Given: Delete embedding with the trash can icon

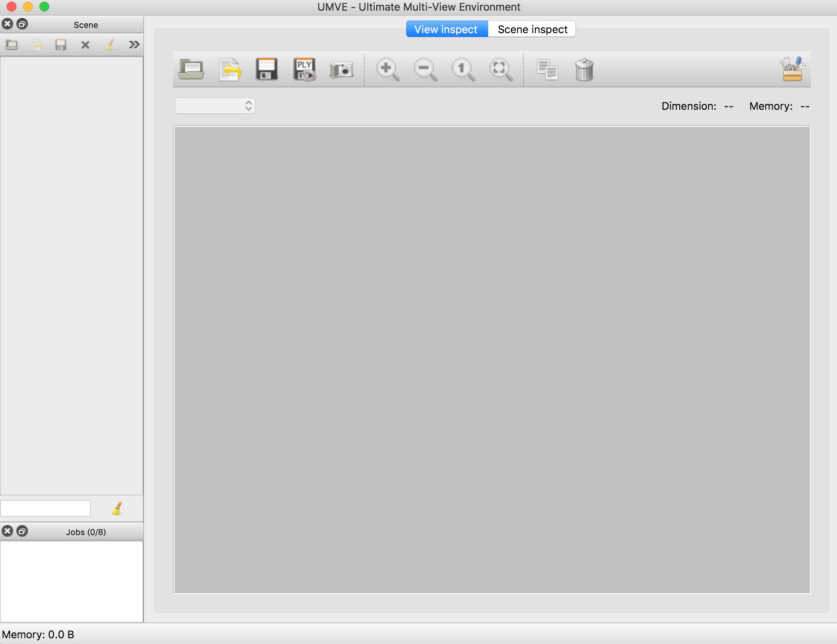Looking at the screenshot, I should 584,69.
